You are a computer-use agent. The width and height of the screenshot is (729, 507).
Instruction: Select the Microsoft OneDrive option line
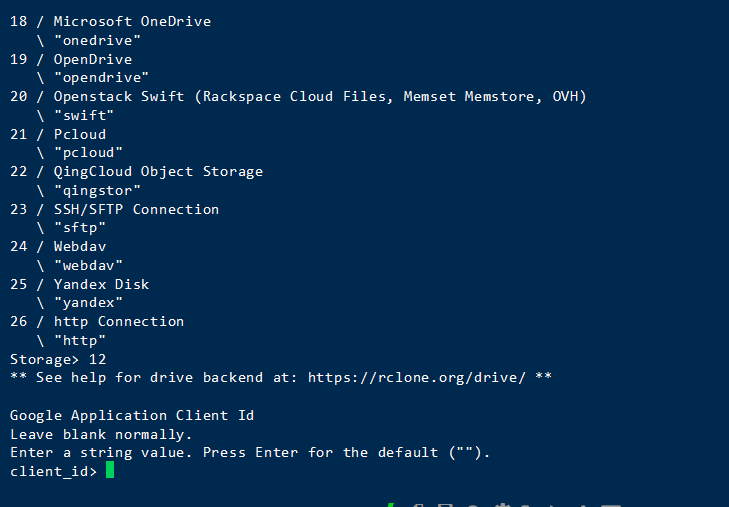[x=132, y=21]
